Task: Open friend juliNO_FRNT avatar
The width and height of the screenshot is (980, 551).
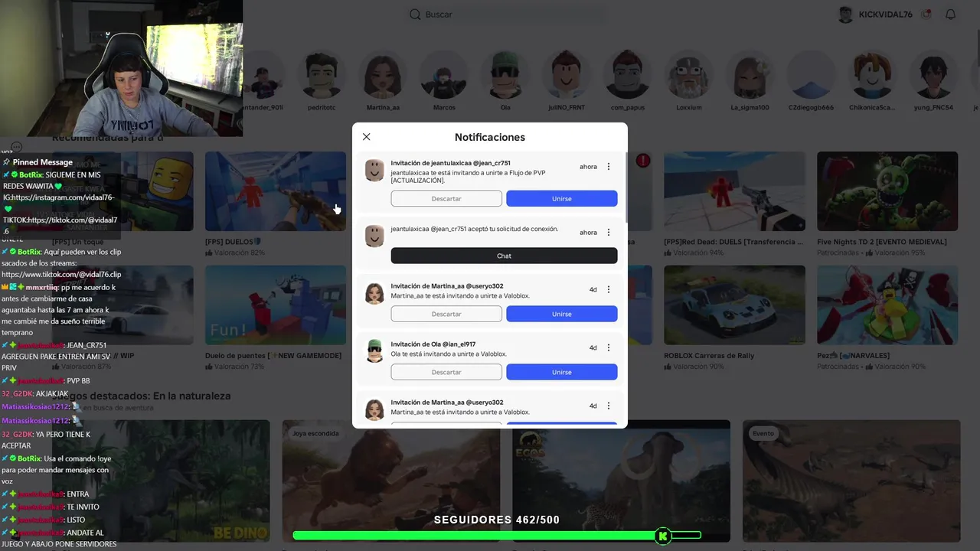Action: click(567, 75)
